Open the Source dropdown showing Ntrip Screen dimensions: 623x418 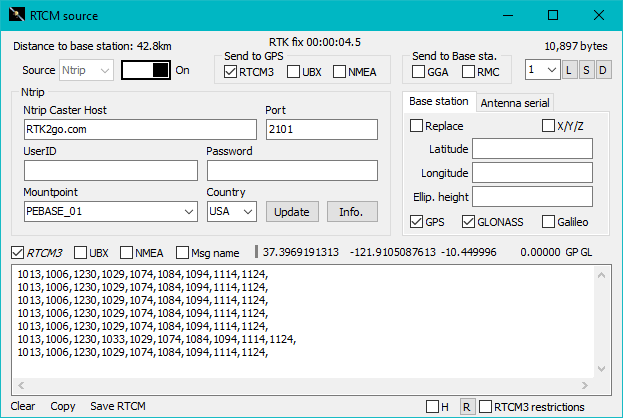point(86,70)
